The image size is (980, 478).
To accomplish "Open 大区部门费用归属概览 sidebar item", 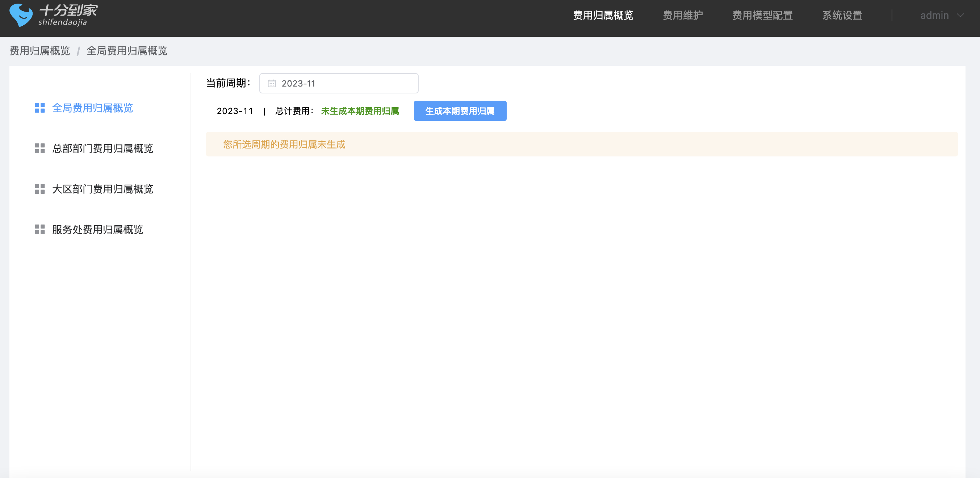I will coord(103,189).
